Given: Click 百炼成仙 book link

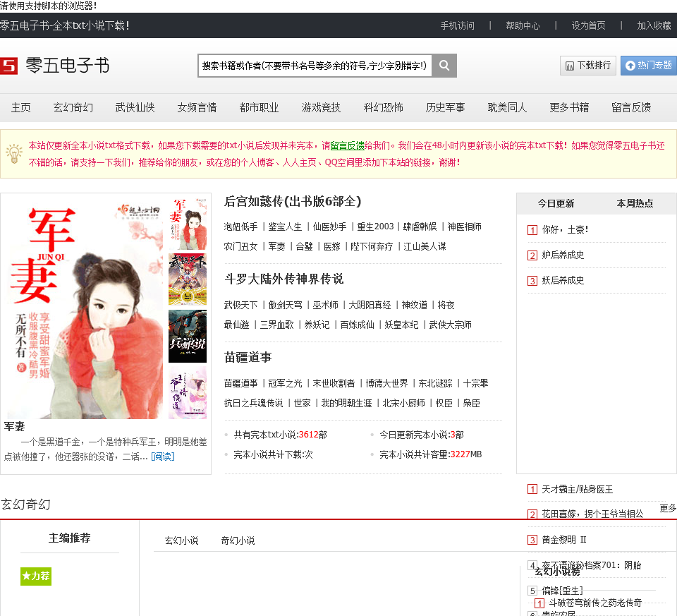Looking at the screenshot, I should pos(357,325).
